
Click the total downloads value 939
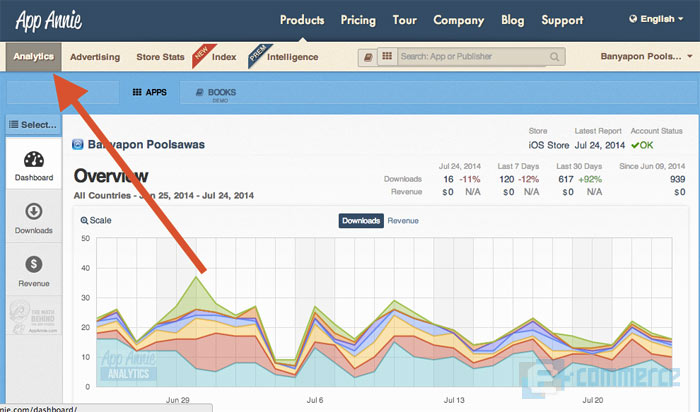(x=677, y=179)
